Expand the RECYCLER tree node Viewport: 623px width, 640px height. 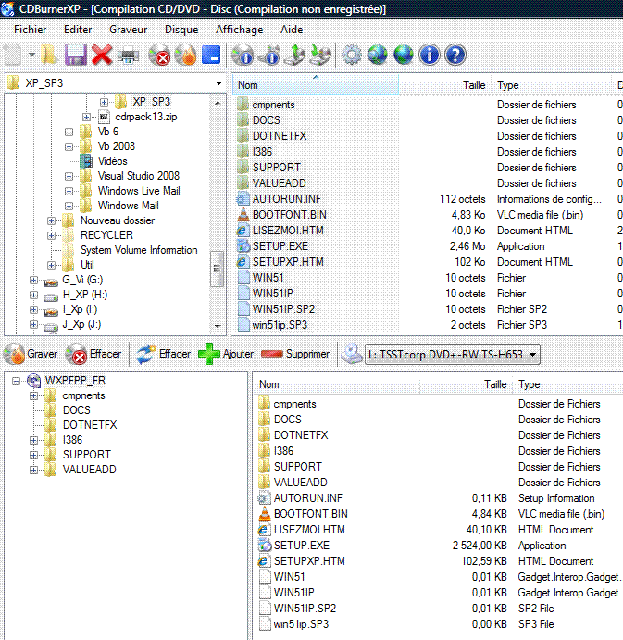click(51, 236)
